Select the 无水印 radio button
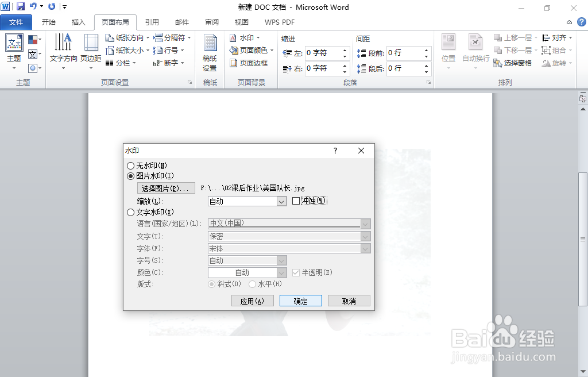 coord(131,166)
